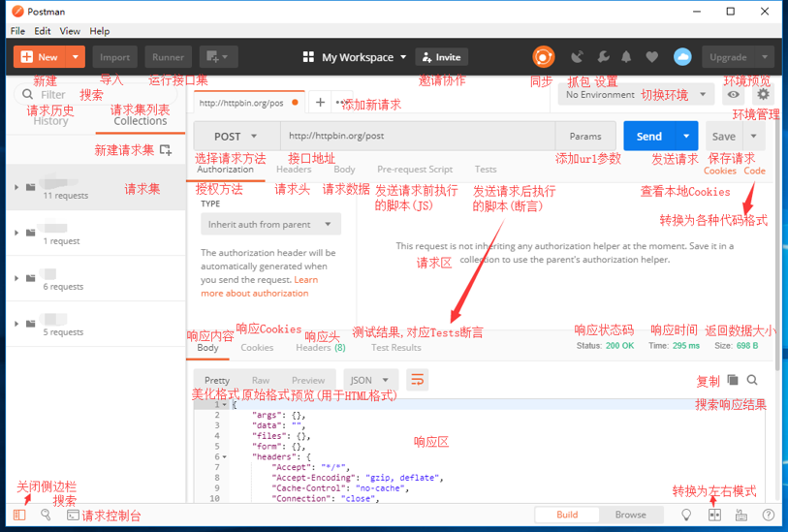
Task: Click the request URL input field
Action: coord(418,136)
